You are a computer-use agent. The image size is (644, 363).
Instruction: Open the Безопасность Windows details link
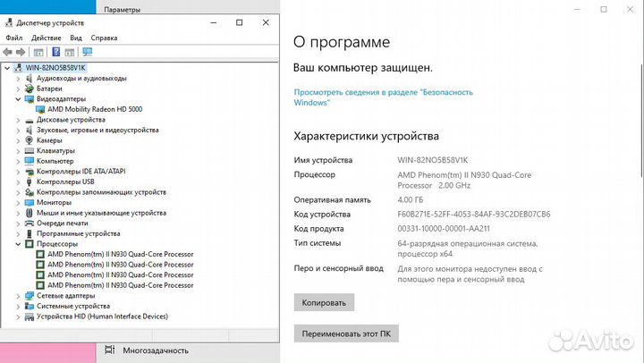point(383,97)
